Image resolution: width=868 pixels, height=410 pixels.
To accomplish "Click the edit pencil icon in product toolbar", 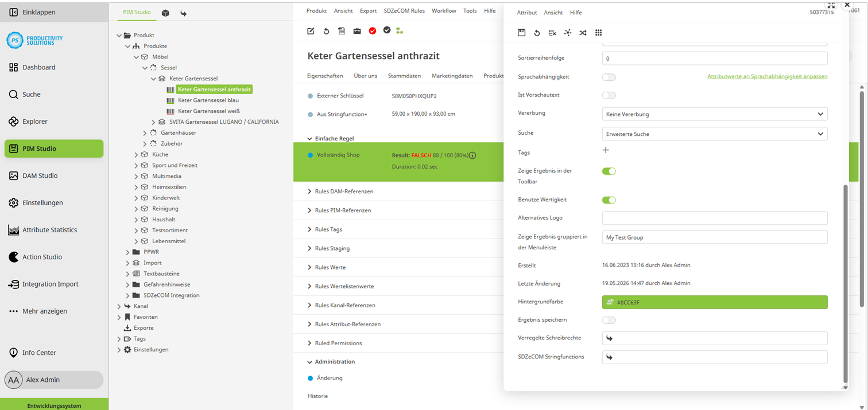I will [x=311, y=31].
